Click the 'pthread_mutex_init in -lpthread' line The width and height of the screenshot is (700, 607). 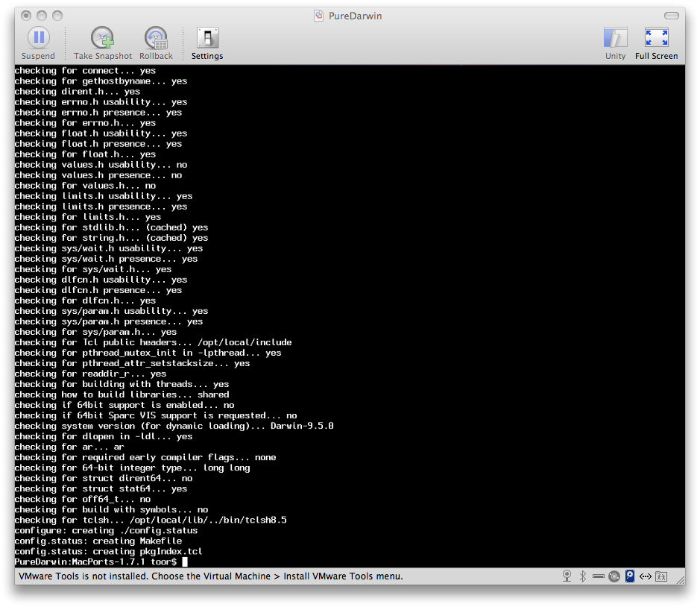tap(148, 353)
